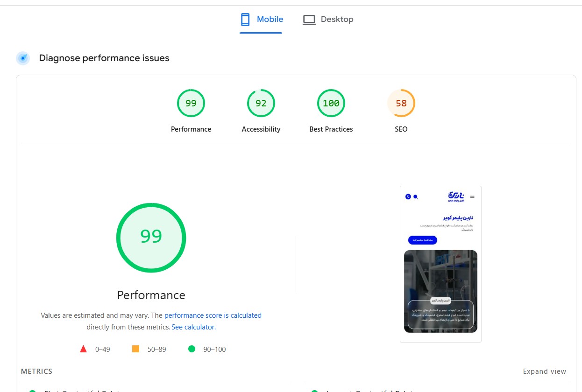Viewport: 582px width, 392px height.
Task: Click the red triangle 0–49 legend icon
Action: pyautogui.click(x=84, y=349)
